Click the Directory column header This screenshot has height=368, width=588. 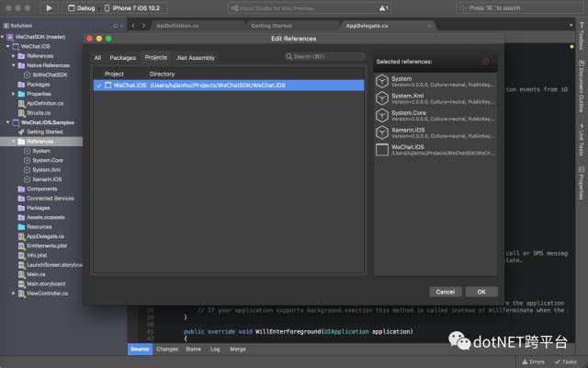162,74
